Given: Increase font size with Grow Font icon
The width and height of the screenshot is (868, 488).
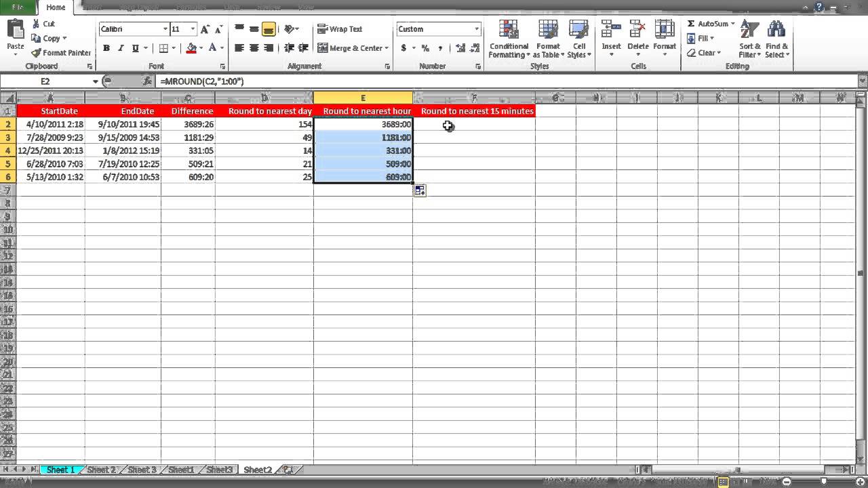Looking at the screenshot, I should tap(205, 29).
